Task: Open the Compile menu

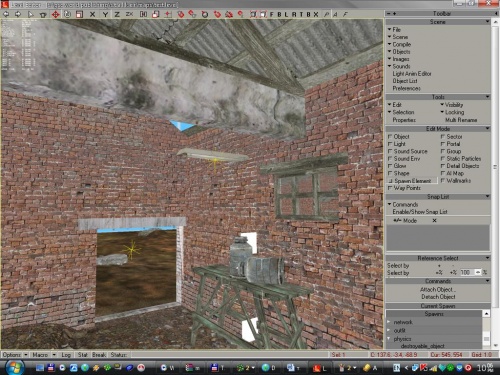Action: (399, 44)
